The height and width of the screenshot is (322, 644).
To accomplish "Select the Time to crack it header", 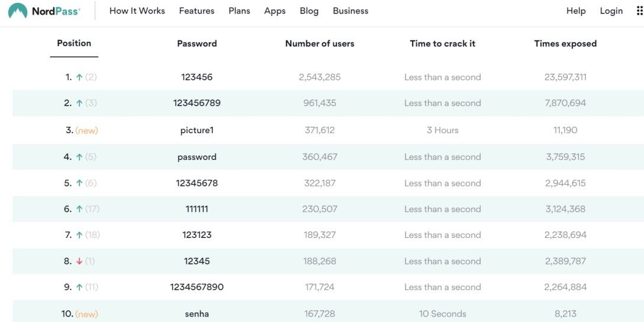I will click(443, 43).
